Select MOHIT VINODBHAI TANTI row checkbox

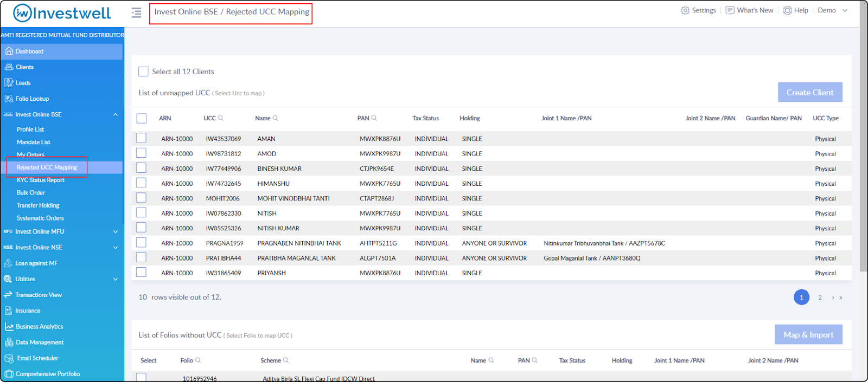coord(141,198)
